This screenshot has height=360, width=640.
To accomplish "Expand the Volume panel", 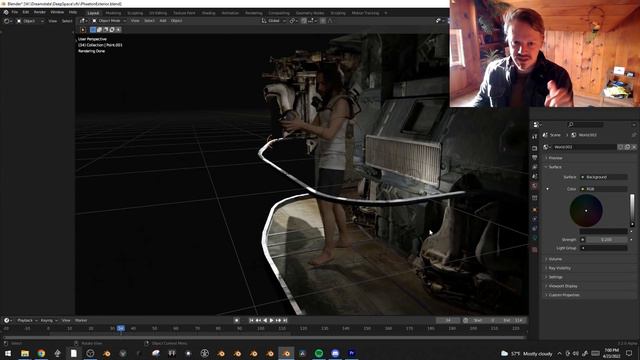I will point(555,259).
